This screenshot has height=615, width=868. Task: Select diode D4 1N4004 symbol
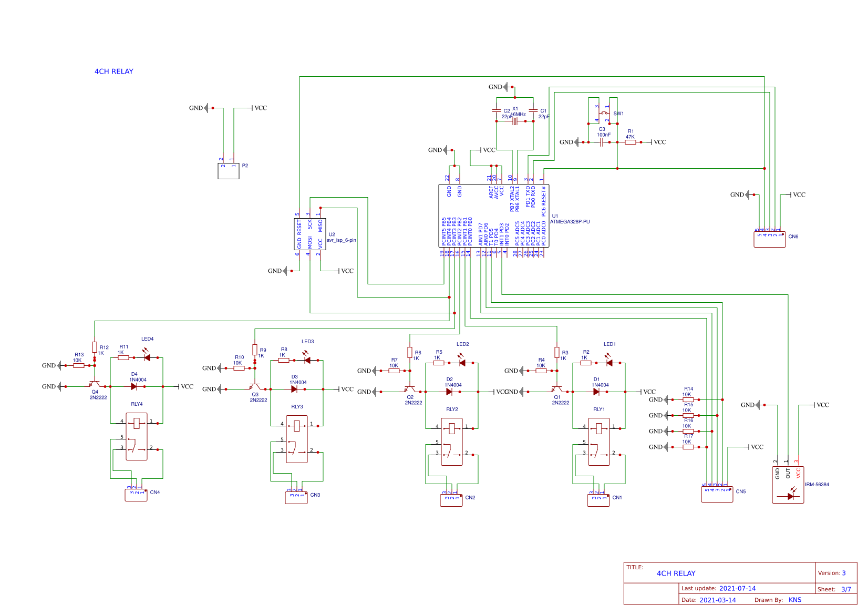point(134,386)
